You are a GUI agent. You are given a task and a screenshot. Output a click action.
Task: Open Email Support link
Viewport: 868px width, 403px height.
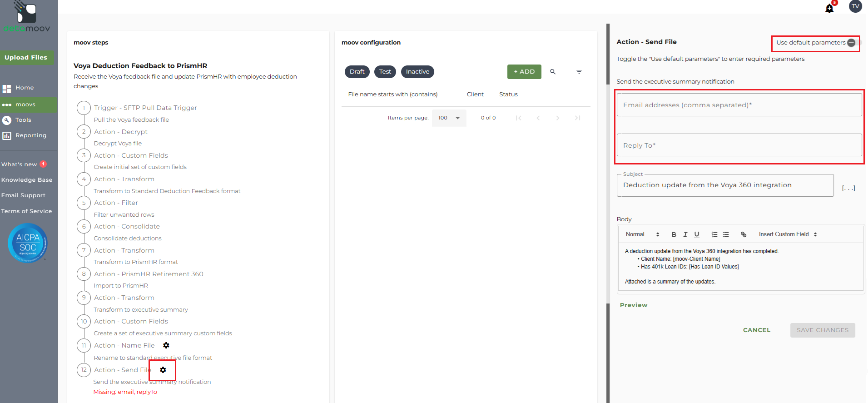point(23,195)
